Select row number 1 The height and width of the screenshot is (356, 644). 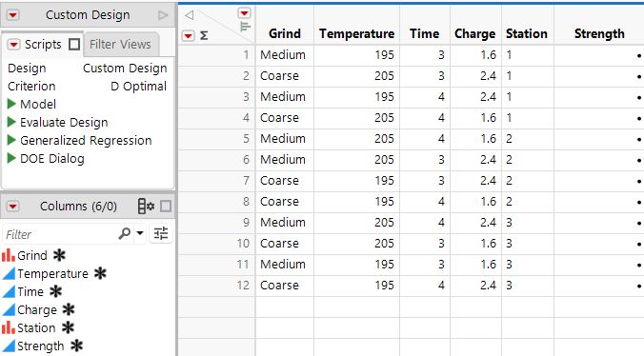(217, 55)
